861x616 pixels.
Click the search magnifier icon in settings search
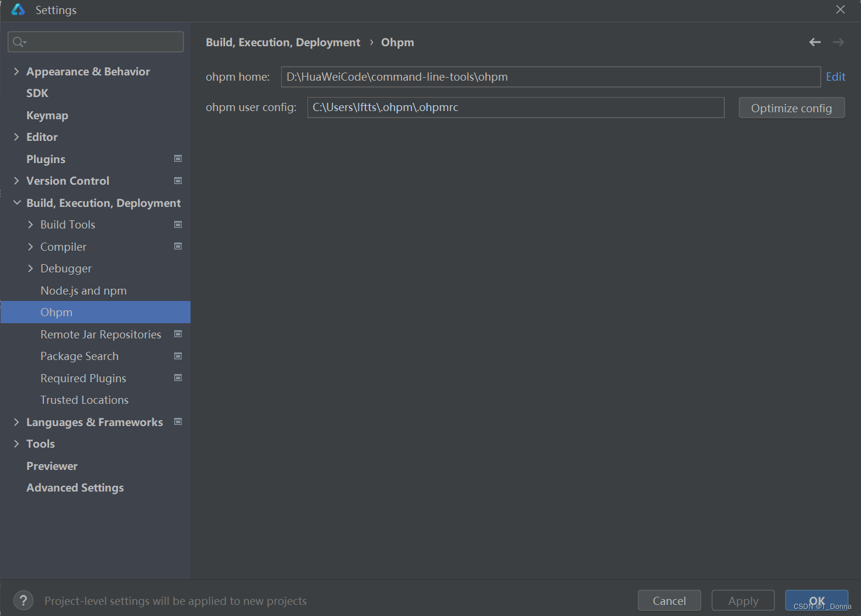point(19,42)
